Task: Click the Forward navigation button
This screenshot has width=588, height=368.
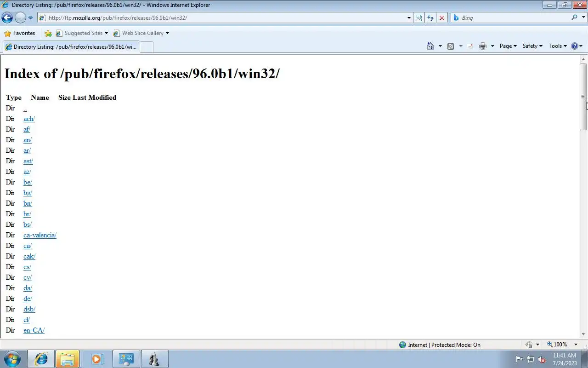Action: 20,18
